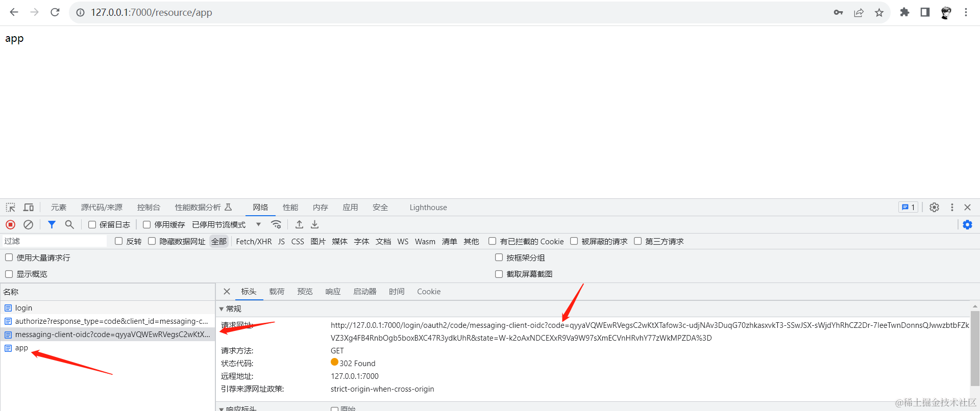This screenshot has width=980, height=411.
Task: Open the profile avatar menu
Action: click(946, 12)
